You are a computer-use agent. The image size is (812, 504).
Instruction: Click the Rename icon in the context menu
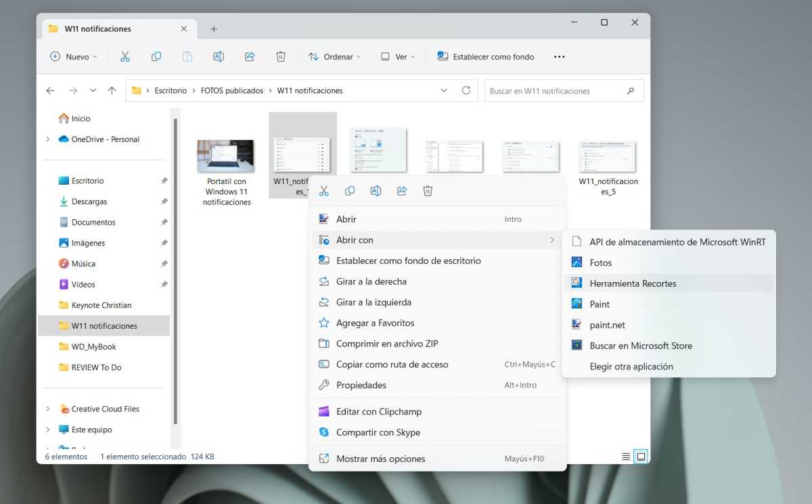pyautogui.click(x=376, y=191)
